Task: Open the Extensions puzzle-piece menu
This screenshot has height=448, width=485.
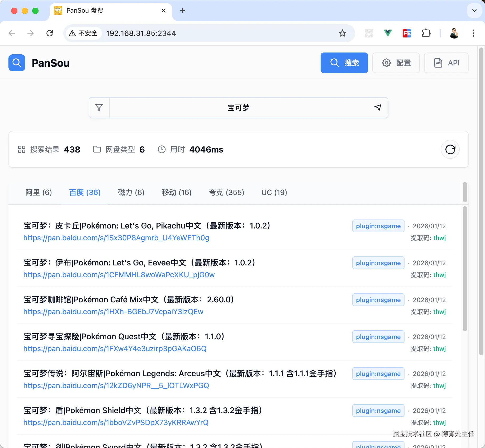Action: (426, 33)
